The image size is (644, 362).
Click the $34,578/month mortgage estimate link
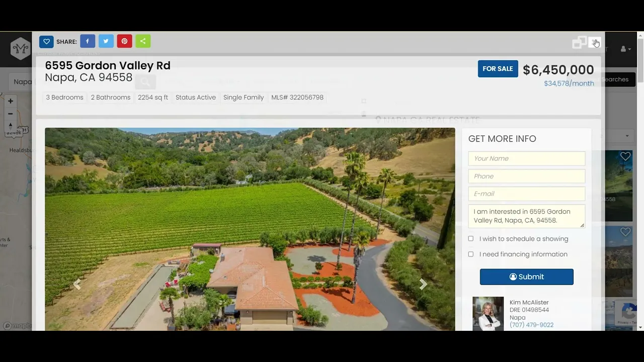tap(569, 83)
